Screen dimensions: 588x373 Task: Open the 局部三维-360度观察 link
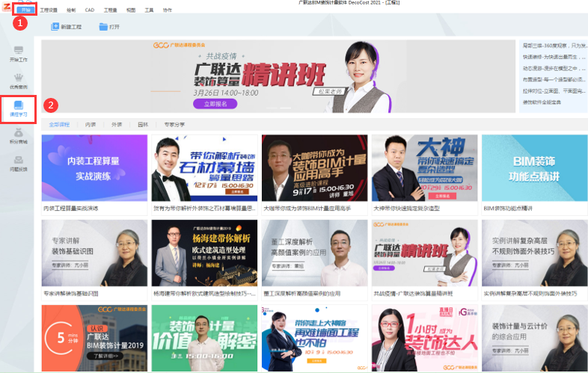[x=555, y=46]
